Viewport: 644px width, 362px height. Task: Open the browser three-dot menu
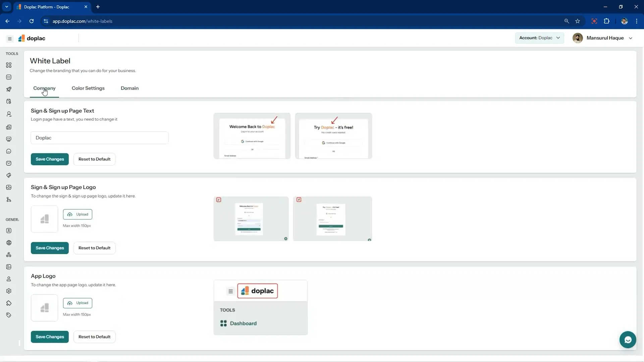[x=636, y=21]
